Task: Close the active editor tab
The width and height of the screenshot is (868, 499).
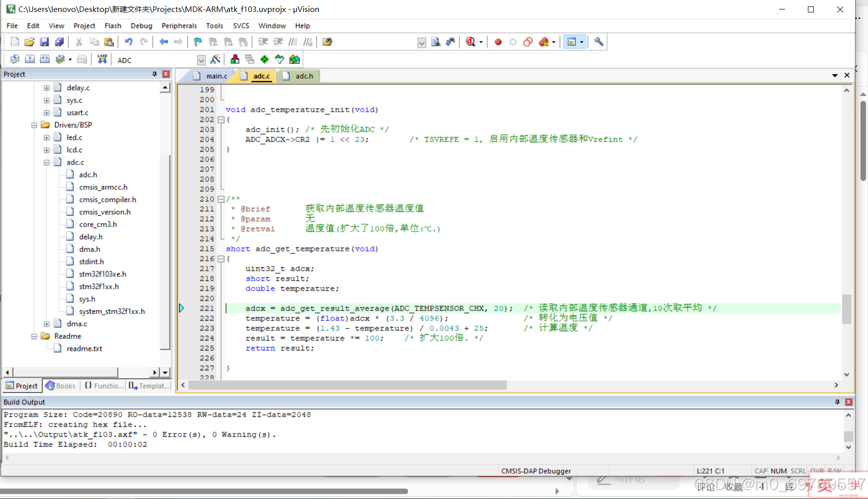Action: pyautogui.click(x=847, y=76)
